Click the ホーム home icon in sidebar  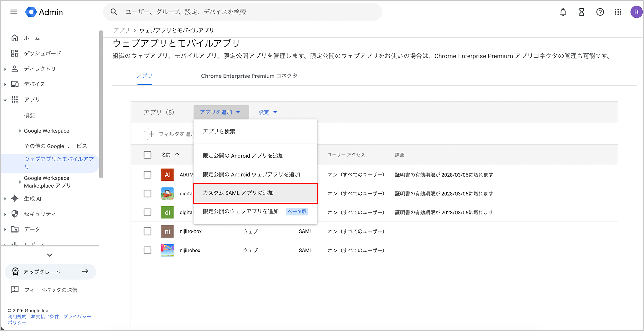point(15,38)
